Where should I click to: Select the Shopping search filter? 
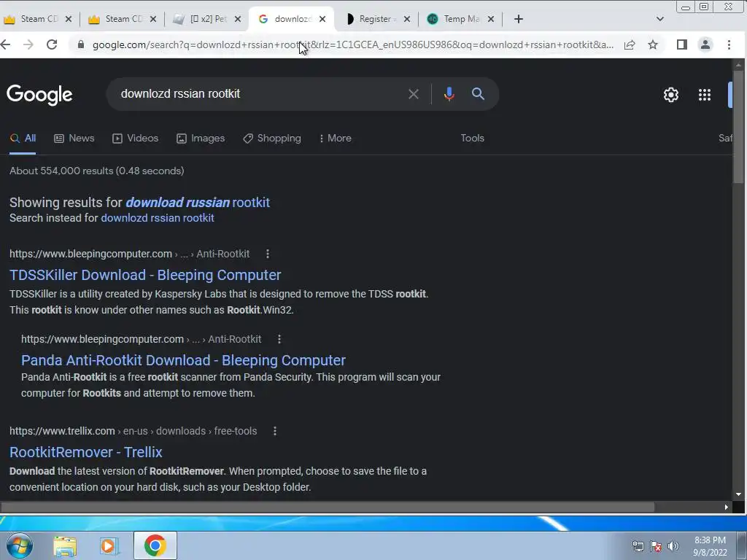click(272, 138)
